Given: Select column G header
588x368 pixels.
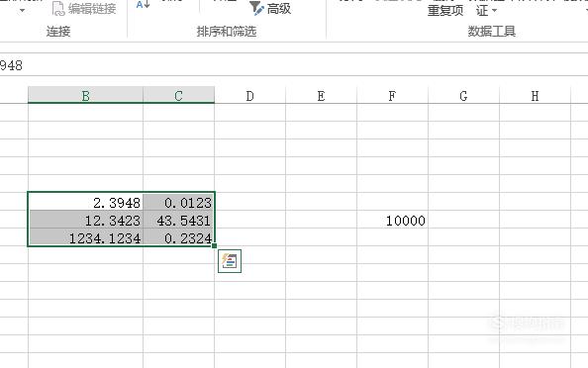Looking at the screenshot, I should (x=463, y=96).
